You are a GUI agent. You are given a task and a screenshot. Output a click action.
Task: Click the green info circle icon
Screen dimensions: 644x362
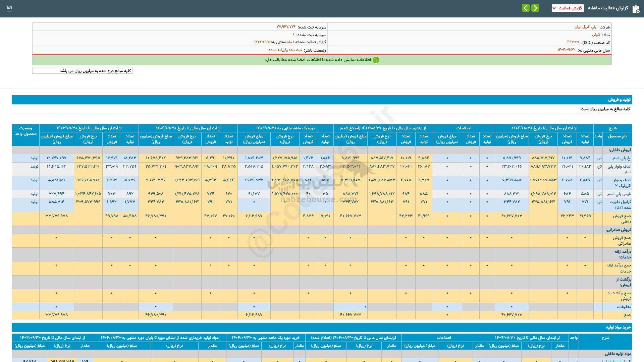[376, 60]
